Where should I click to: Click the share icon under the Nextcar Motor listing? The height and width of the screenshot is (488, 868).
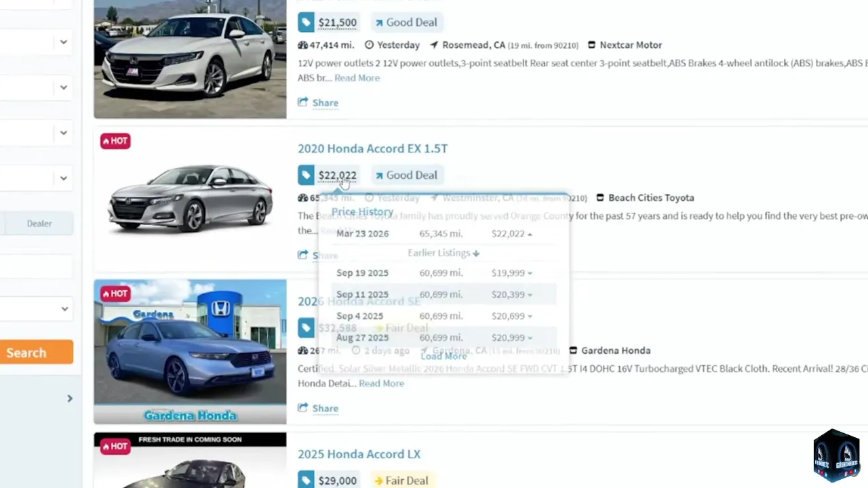(x=303, y=102)
